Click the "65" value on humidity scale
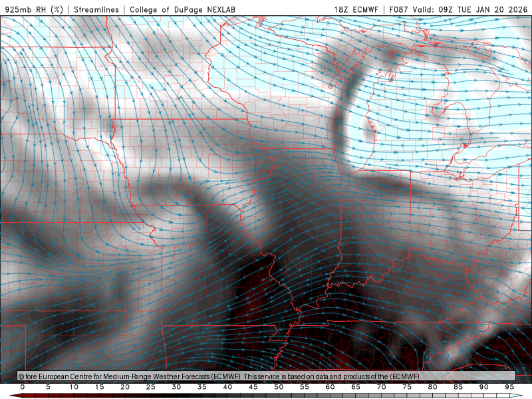This screenshot has height=399, width=532. point(356,387)
